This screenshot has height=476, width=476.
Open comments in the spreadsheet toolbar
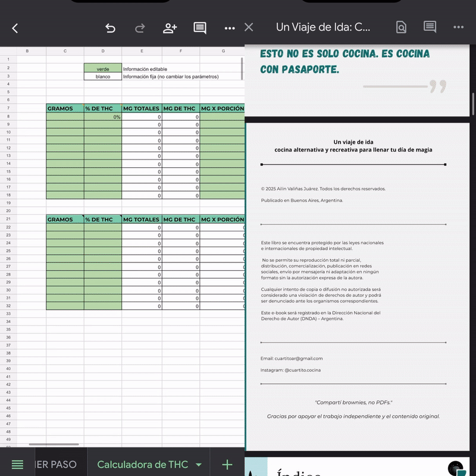[x=200, y=28]
